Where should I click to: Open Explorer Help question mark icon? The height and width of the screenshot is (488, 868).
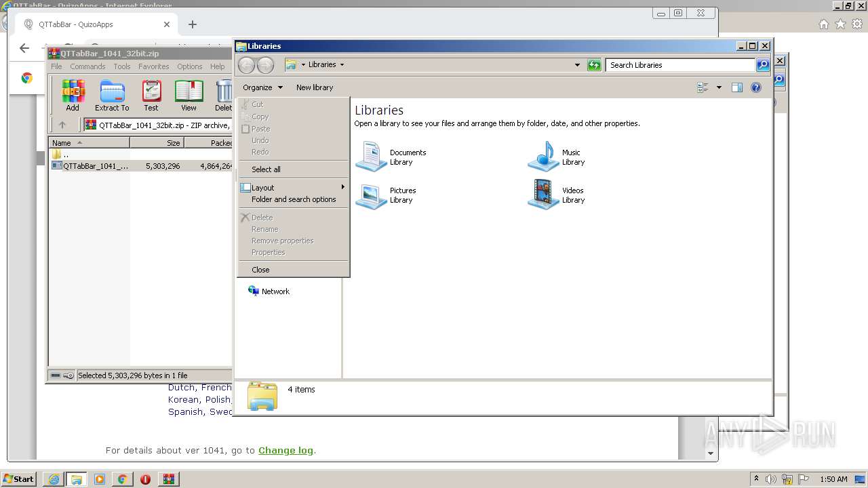pyautogui.click(x=756, y=87)
